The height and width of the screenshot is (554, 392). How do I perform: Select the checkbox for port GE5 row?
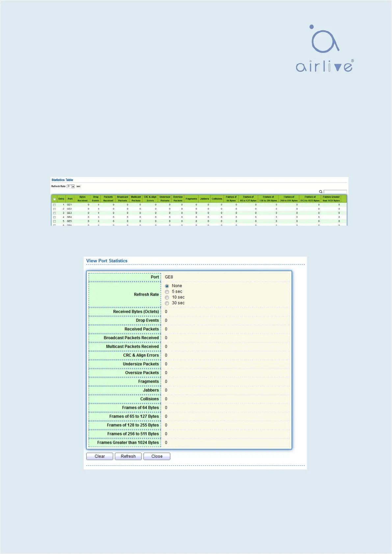click(55, 221)
